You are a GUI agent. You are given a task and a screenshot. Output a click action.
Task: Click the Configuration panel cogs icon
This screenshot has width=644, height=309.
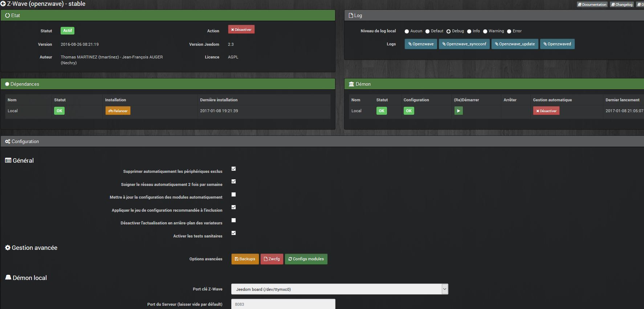[x=8, y=142]
